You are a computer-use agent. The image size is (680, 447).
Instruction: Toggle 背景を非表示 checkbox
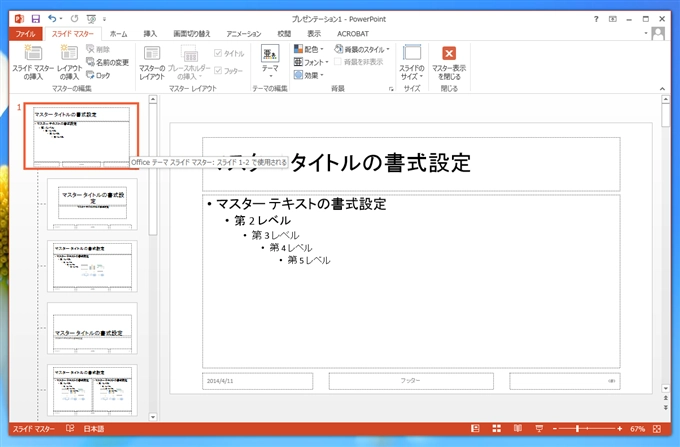(338, 62)
